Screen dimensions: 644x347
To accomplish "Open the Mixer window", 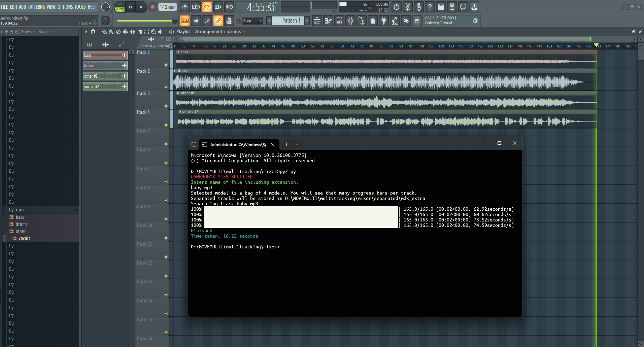I will point(350,21).
